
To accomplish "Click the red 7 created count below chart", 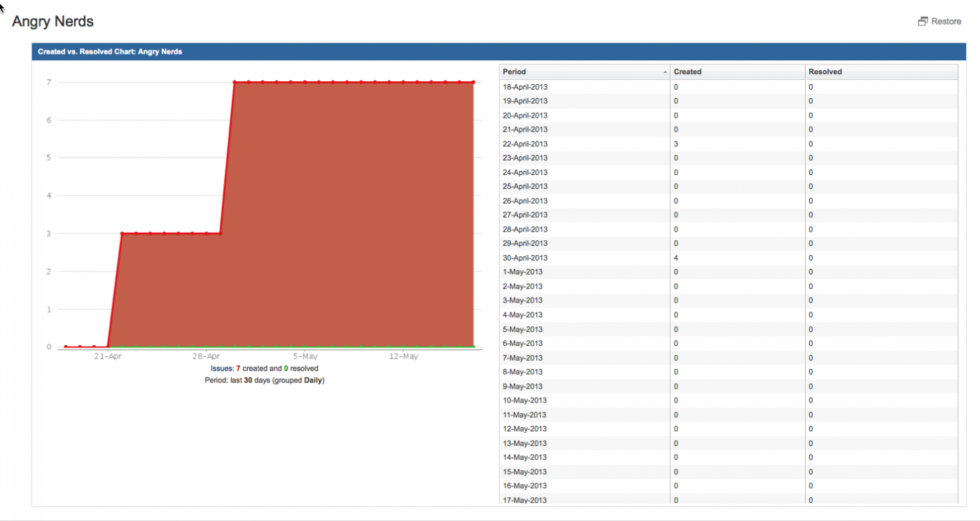I will tap(238, 368).
